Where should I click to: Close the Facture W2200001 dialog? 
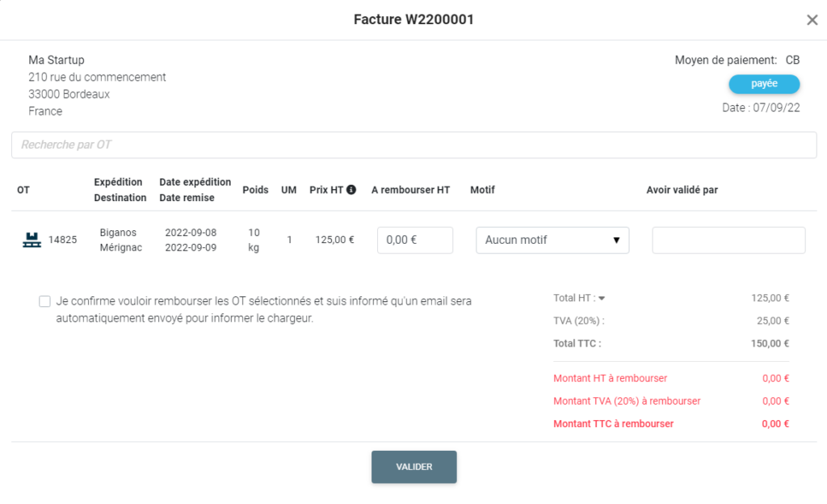[812, 20]
